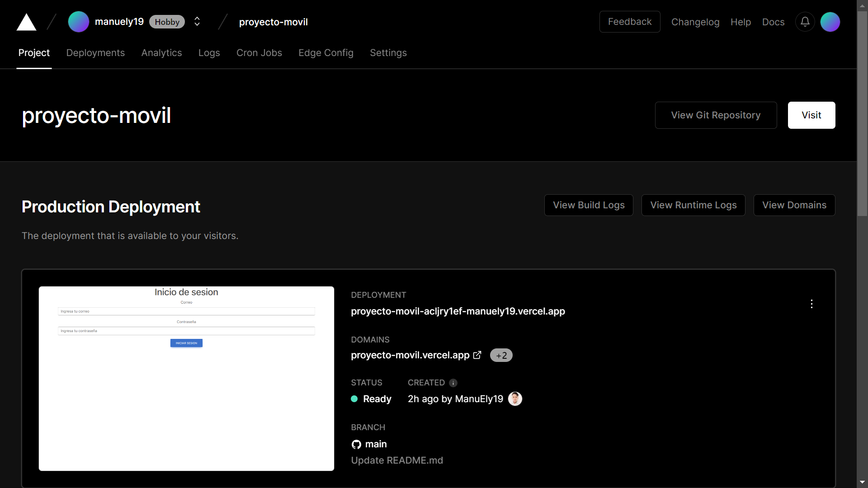Open the Changelog link

(x=696, y=22)
